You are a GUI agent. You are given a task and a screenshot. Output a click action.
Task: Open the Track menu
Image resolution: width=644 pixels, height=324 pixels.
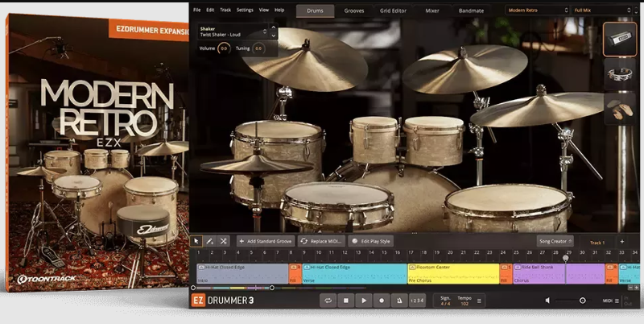click(225, 10)
